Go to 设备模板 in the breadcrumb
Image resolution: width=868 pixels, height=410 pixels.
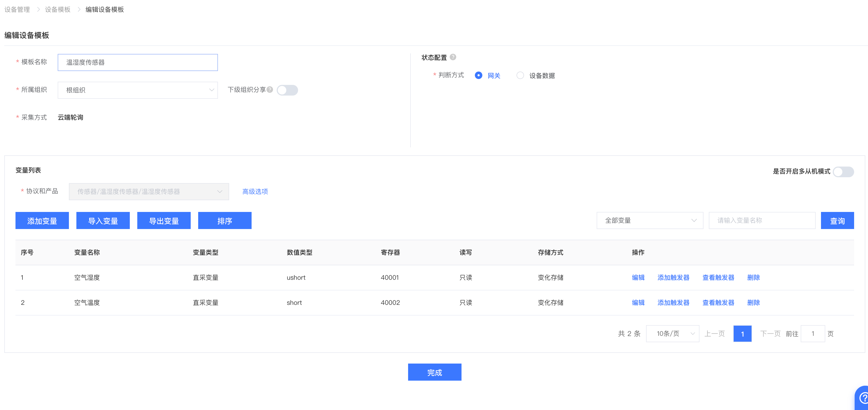click(58, 9)
